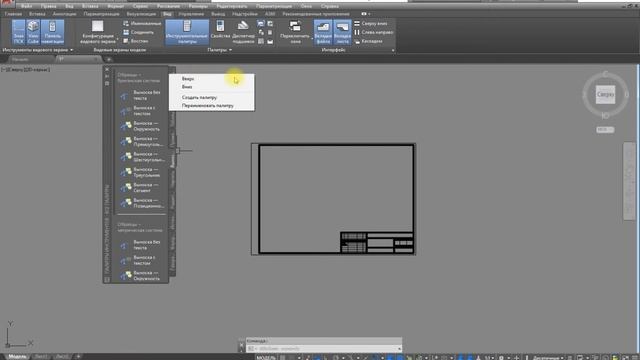Arrange windows Слева направо
This screenshot has height=360, width=640.
(x=373, y=32)
